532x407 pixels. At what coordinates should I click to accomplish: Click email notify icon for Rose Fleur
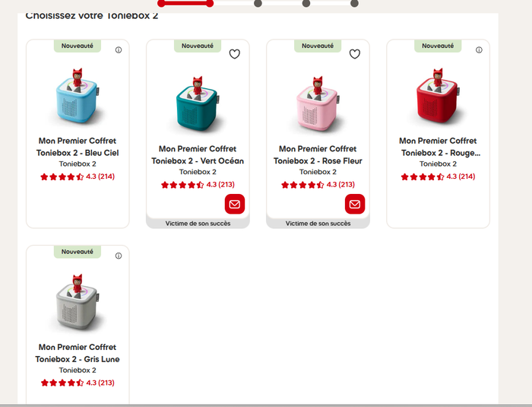[355, 204]
